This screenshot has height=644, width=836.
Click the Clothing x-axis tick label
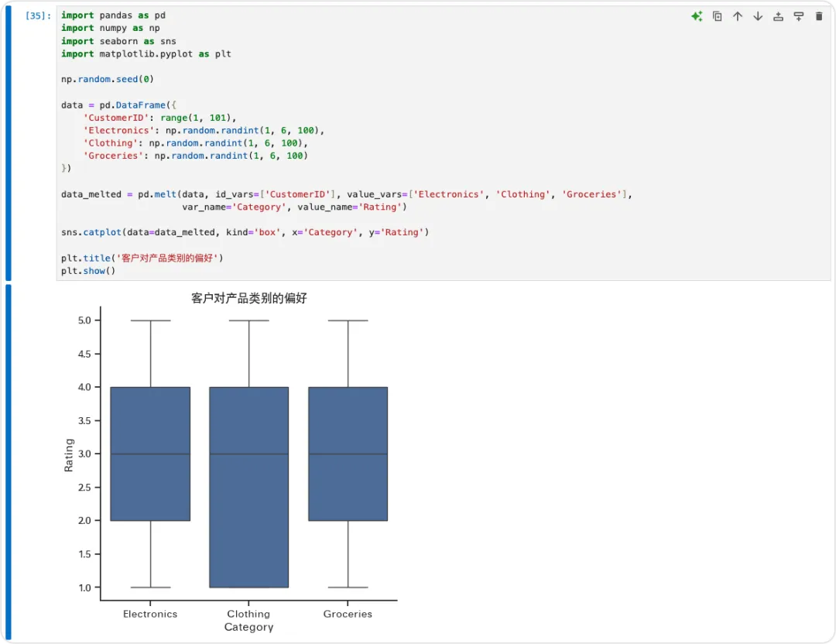249,614
